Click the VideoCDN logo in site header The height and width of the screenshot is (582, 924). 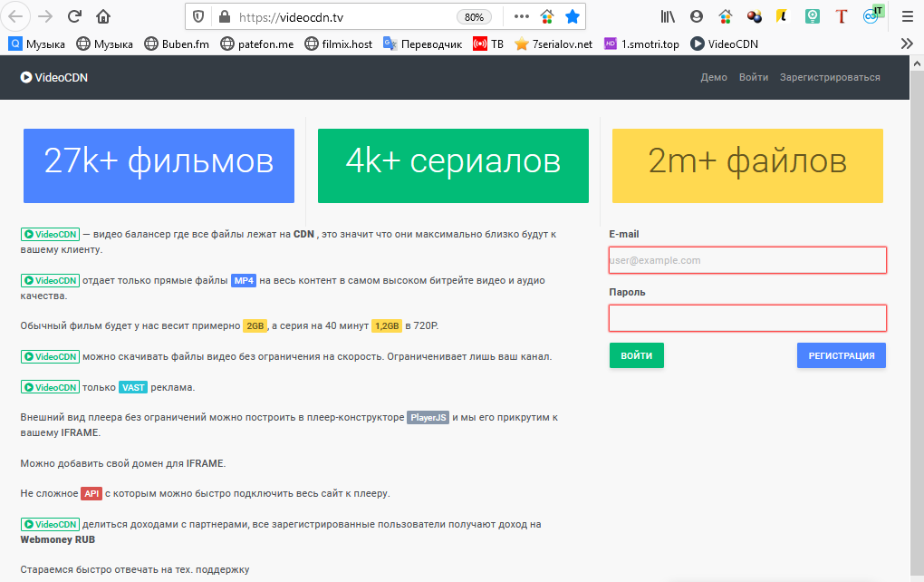click(54, 77)
